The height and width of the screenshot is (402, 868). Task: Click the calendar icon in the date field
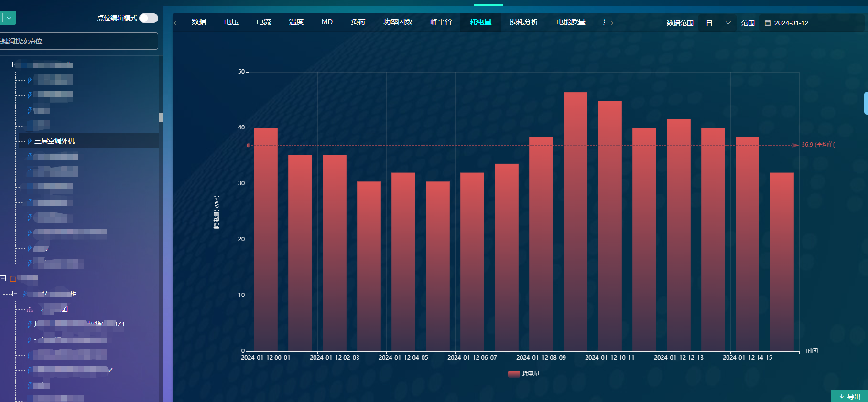click(x=768, y=23)
